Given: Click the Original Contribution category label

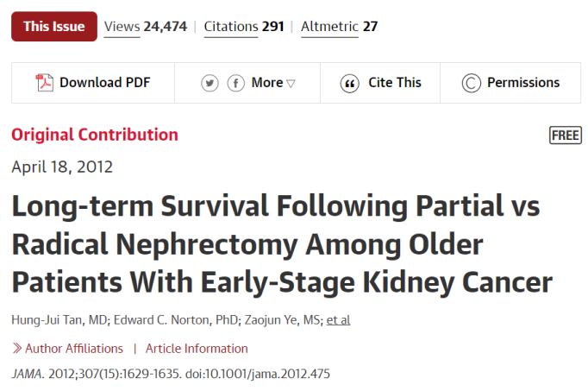Looking at the screenshot, I should tap(95, 135).
